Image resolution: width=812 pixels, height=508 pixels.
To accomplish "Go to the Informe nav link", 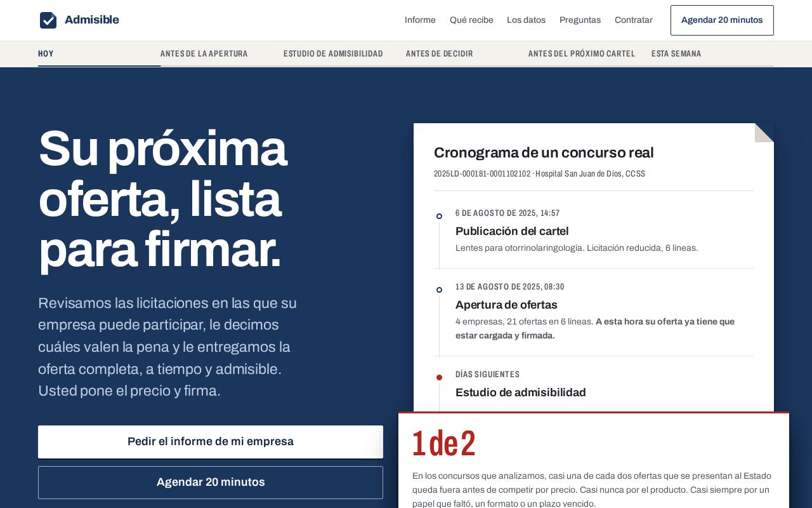I will click(x=420, y=20).
